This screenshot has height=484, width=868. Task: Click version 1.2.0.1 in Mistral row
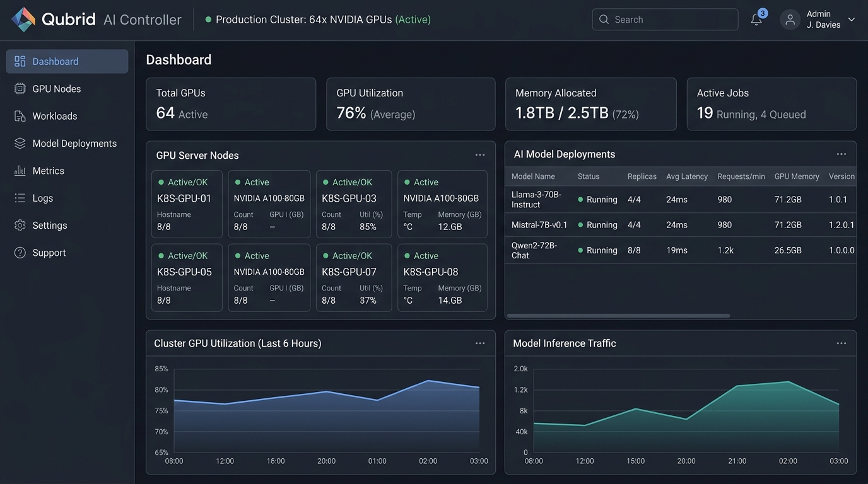point(842,225)
